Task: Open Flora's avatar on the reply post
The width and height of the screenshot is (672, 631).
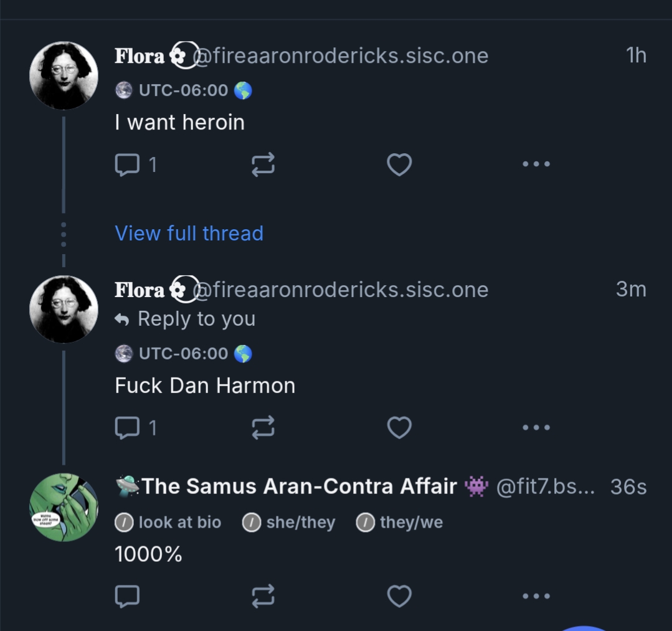Action: pos(64,309)
